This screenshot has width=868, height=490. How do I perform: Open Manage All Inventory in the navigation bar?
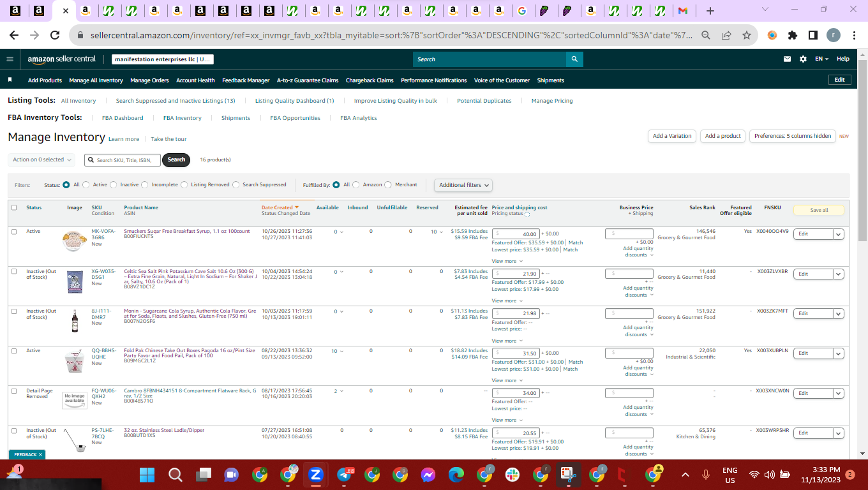pyautogui.click(x=96, y=80)
